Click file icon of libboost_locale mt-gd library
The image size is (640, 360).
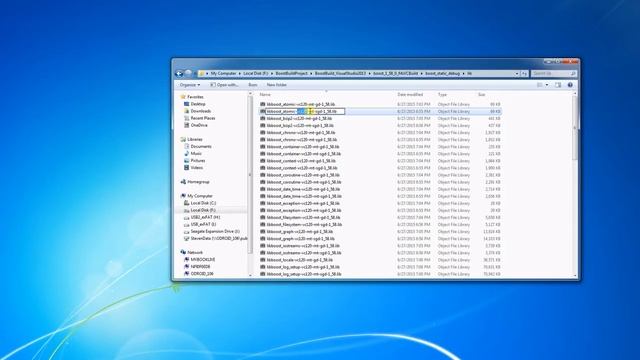click(x=263, y=260)
